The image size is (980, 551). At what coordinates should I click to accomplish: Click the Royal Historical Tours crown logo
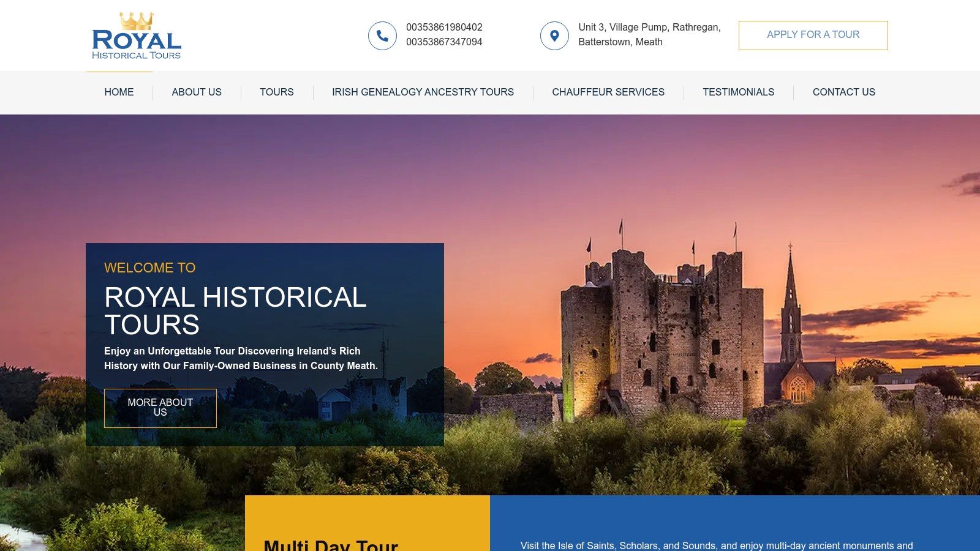(x=137, y=36)
